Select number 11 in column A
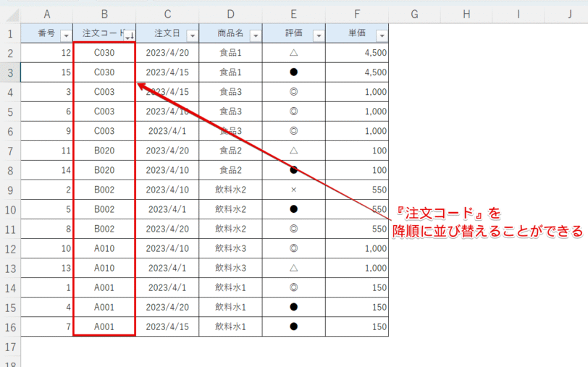This screenshot has width=588, height=367. click(47, 151)
